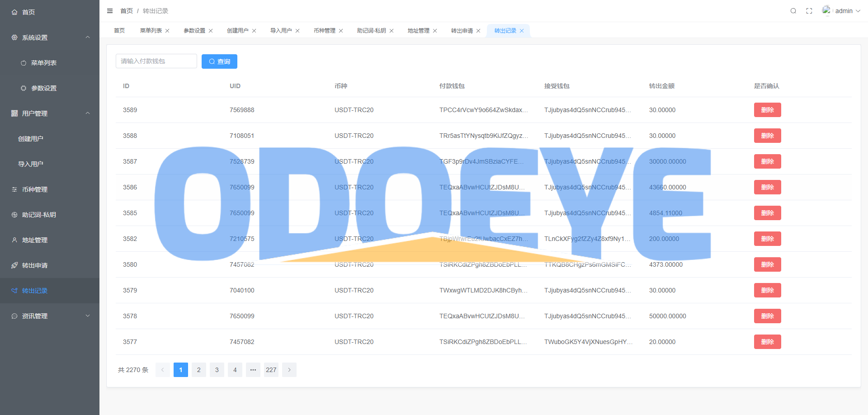
Task: Click the 查询 search button
Action: click(219, 61)
